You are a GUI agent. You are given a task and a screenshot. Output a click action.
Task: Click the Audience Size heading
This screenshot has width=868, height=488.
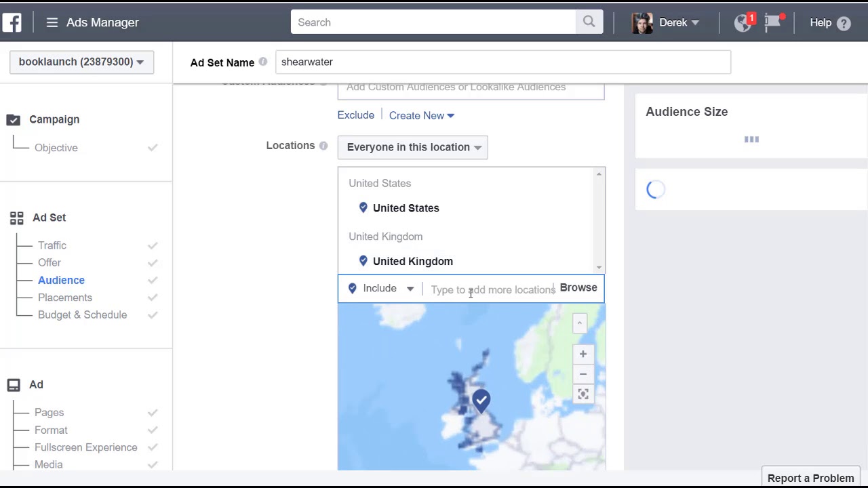686,112
